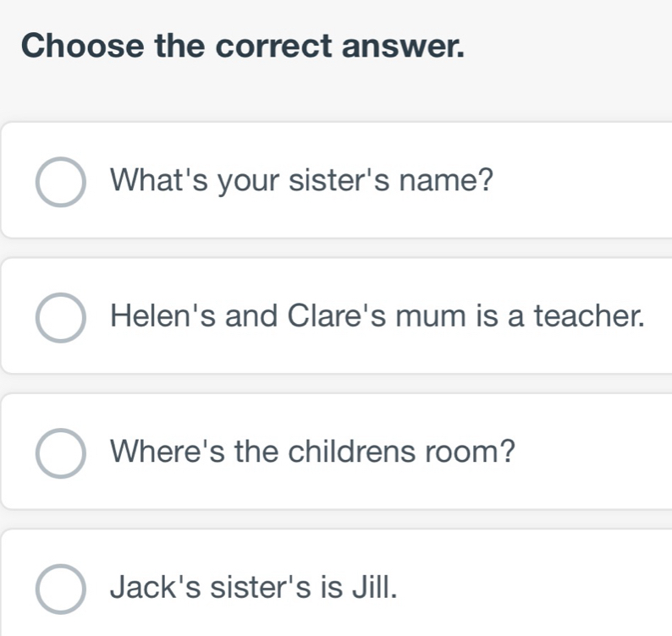The image size is (672, 636).
Task: Click the name "Clare's" in the second option
Action: 324,316
